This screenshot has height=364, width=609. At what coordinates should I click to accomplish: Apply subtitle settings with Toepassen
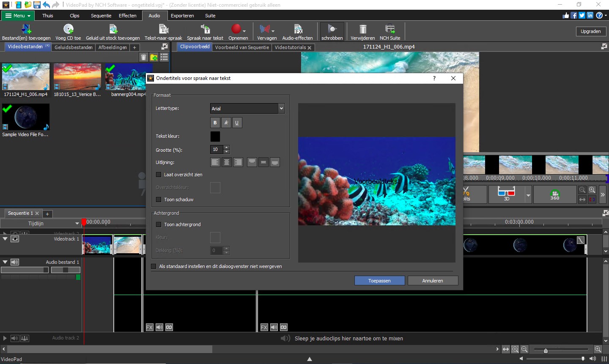point(379,280)
